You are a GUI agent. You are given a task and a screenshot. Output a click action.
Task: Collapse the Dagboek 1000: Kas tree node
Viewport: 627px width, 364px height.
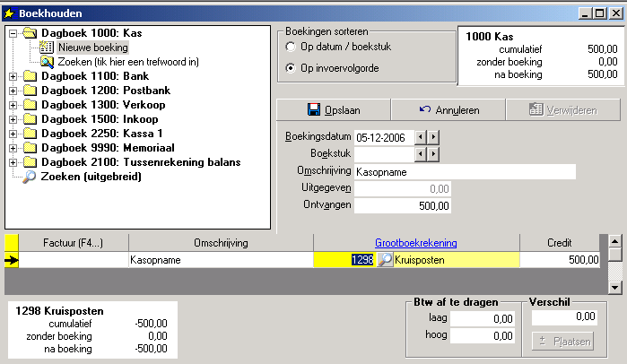click(x=13, y=33)
